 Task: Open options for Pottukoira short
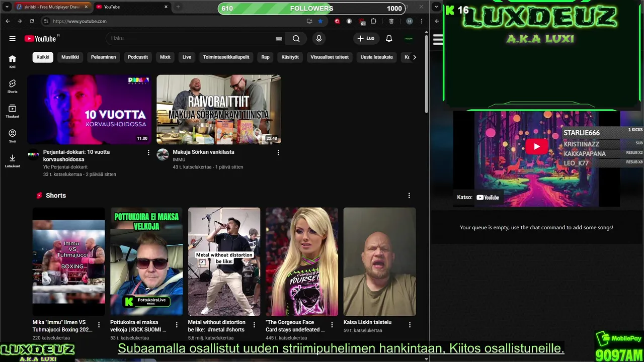pos(177,325)
